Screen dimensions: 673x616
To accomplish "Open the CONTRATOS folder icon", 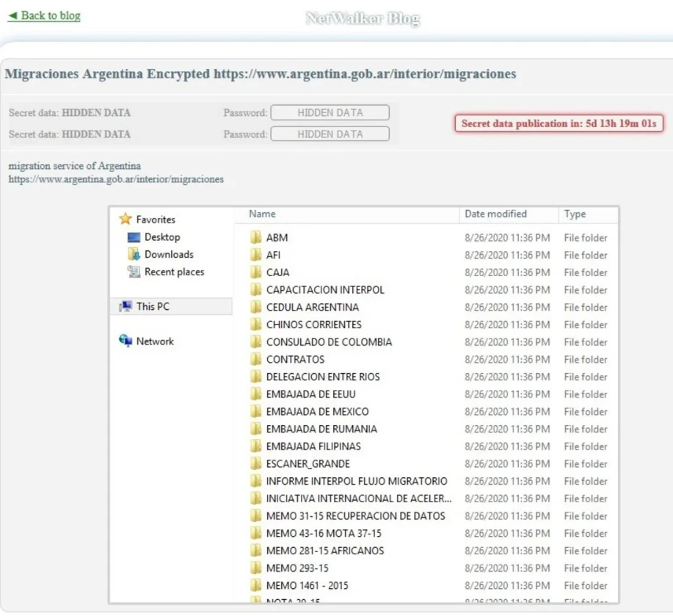I will coord(255,359).
